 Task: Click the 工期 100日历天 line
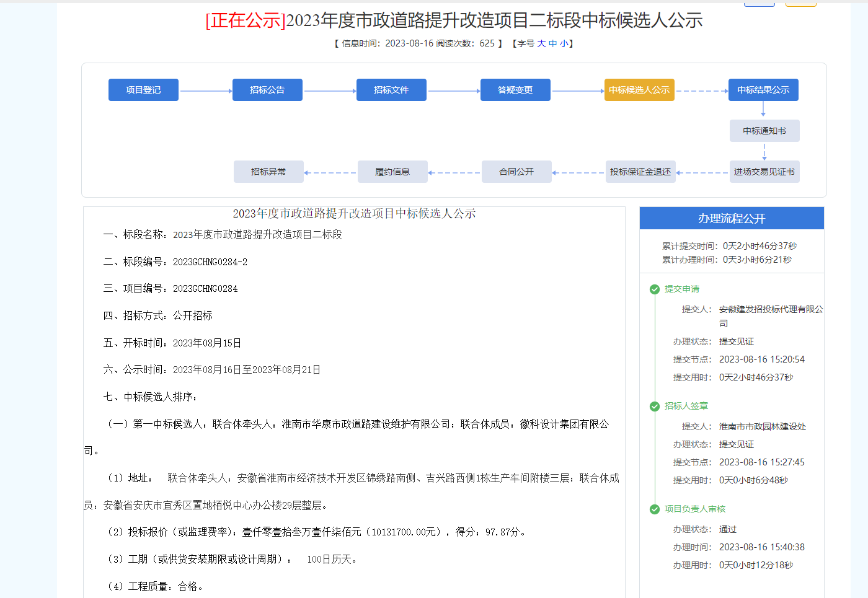click(232, 559)
